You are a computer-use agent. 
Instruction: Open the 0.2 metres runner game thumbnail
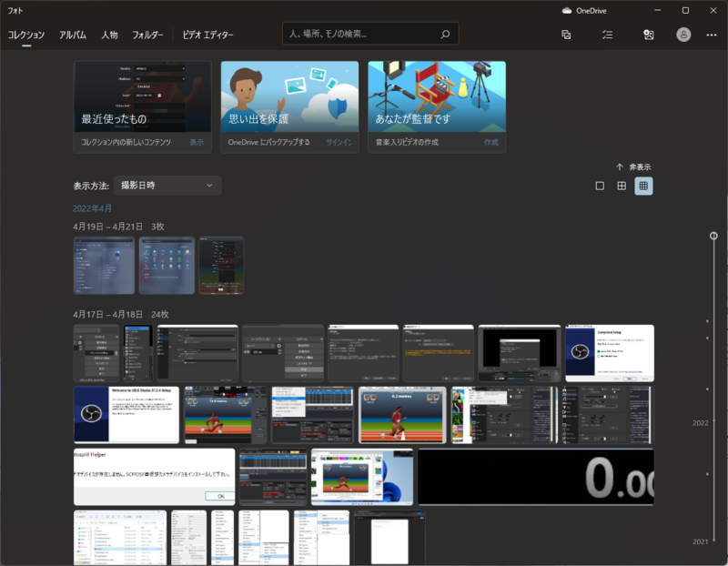[x=402, y=415]
